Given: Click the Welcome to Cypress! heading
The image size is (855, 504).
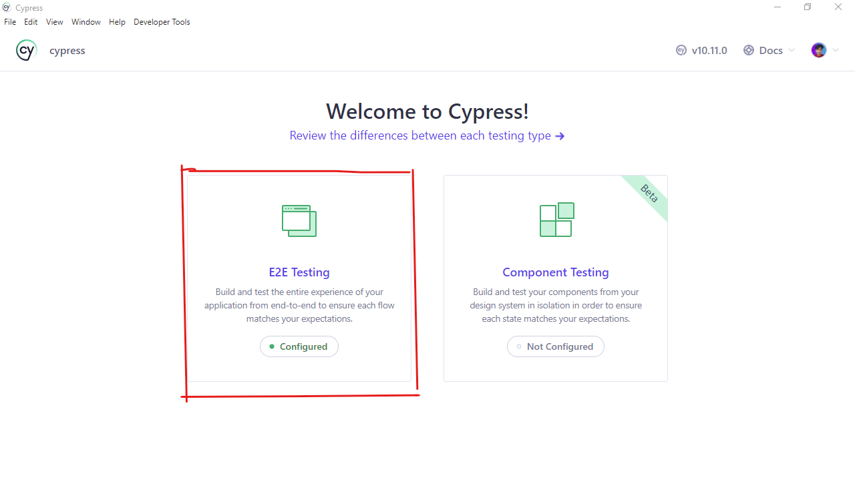Looking at the screenshot, I should pyautogui.click(x=427, y=111).
